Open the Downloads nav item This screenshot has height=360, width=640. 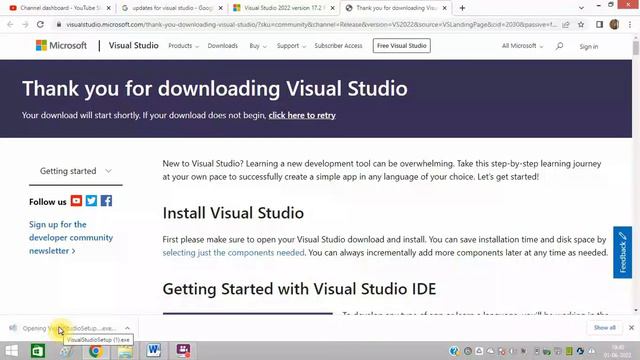click(x=222, y=46)
